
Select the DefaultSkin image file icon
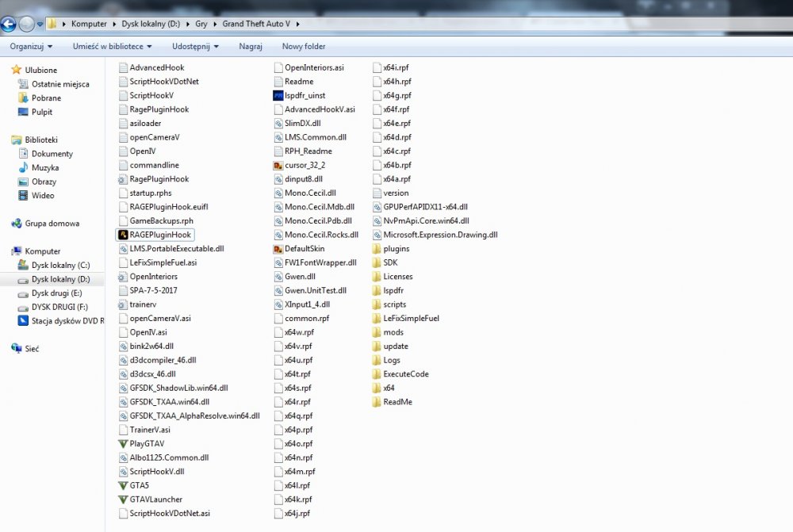click(278, 249)
